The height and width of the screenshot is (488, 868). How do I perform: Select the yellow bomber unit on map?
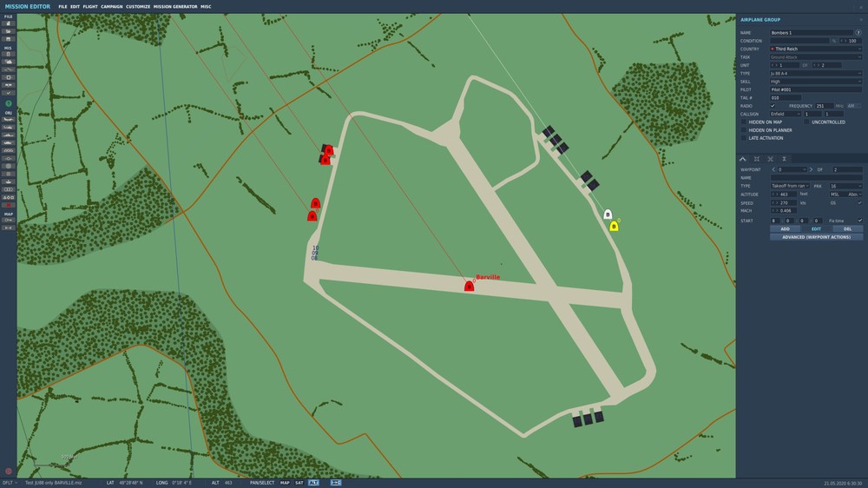click(x=614, y=226)
